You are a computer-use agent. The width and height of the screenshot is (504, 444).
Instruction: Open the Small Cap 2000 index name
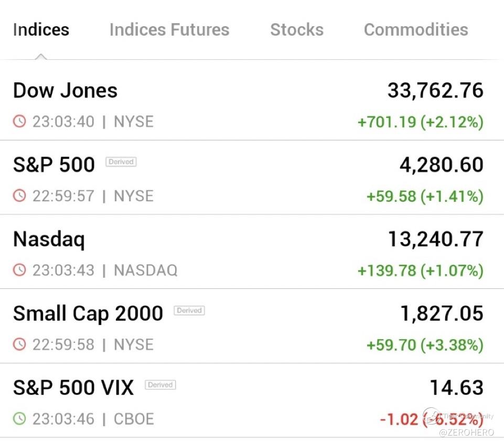click(88, 314)
